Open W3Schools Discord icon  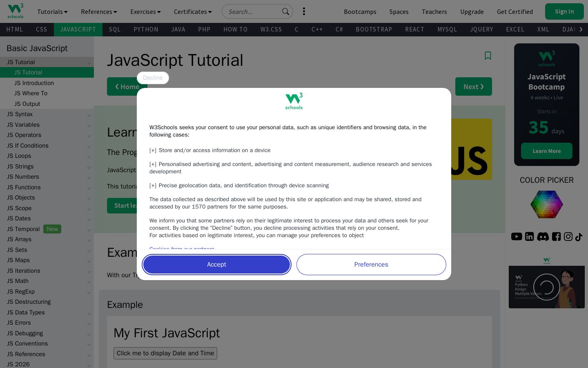[x=543, y=236]
